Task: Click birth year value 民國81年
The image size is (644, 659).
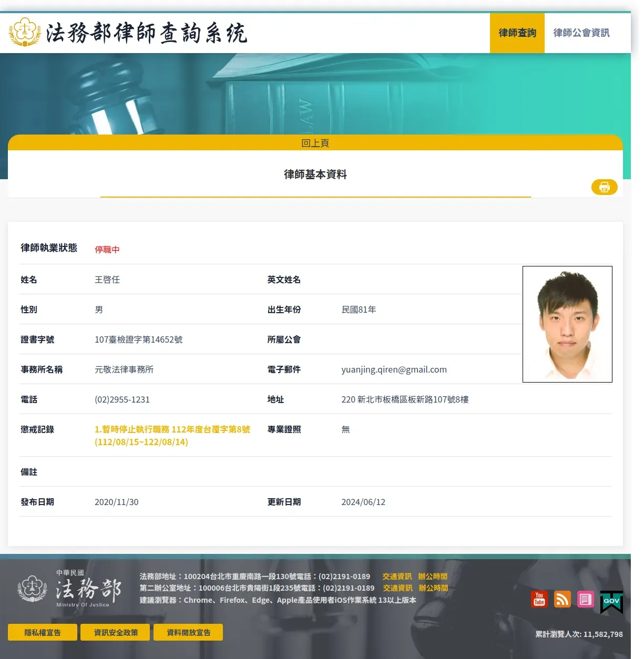Action: [x=359, y=310]
